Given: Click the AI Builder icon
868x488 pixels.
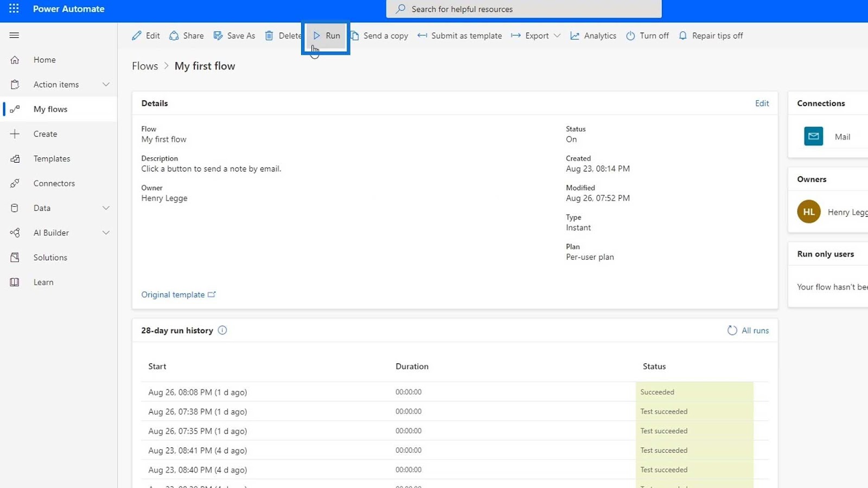Looking at the screenshot, I should (x=15, y=233).
